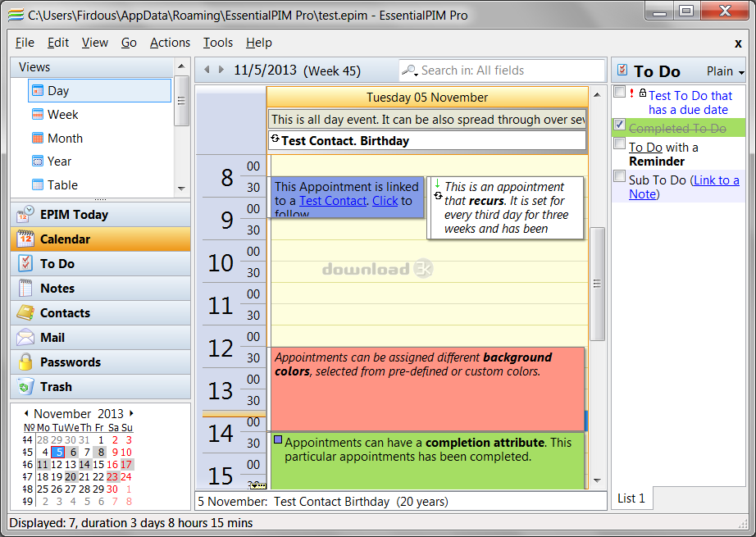Open the Plain view dropdown in To Do panel
Image resolution: width=756 pixels, height=537 pixels.
(725, 71)
